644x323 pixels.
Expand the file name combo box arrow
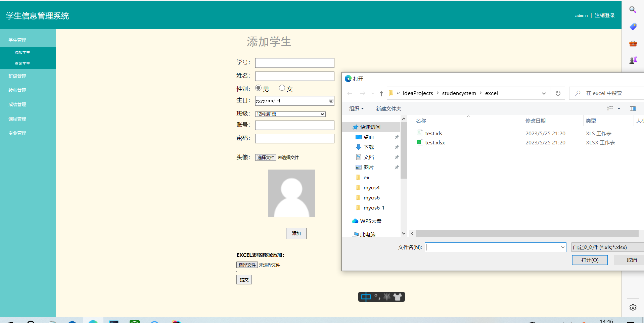coord(563,247)
